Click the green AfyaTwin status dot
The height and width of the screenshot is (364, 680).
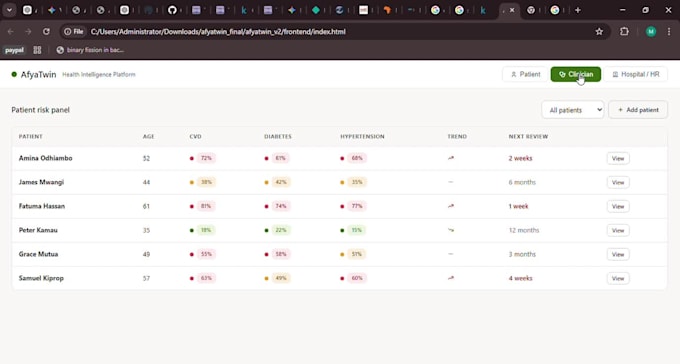point(14,75)
